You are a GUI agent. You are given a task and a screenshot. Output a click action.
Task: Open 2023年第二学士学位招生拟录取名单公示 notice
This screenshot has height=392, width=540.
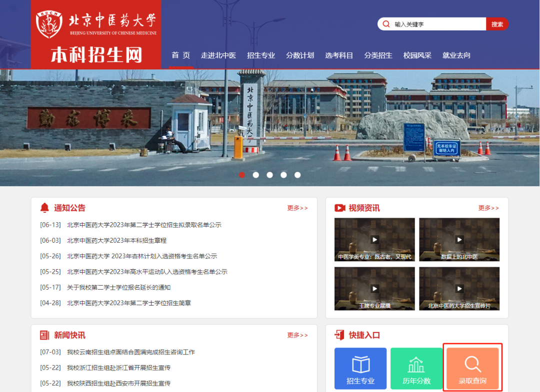click(x=144, y=225)
